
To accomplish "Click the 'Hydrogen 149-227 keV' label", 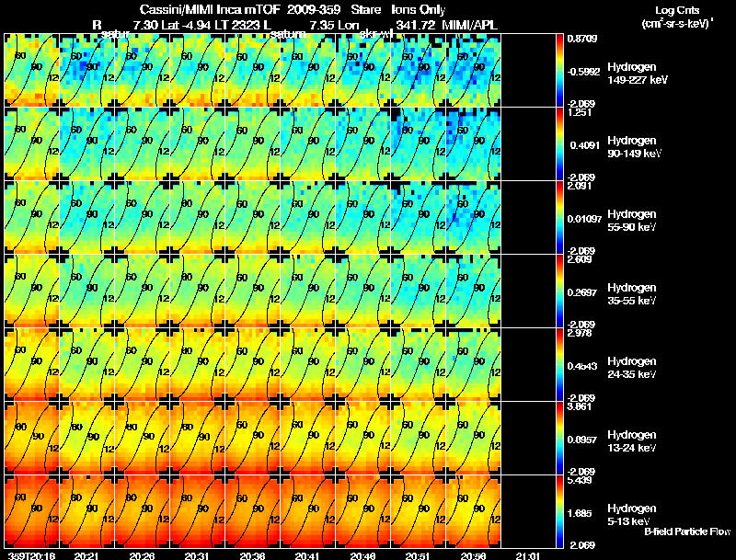I will point(638,74).
